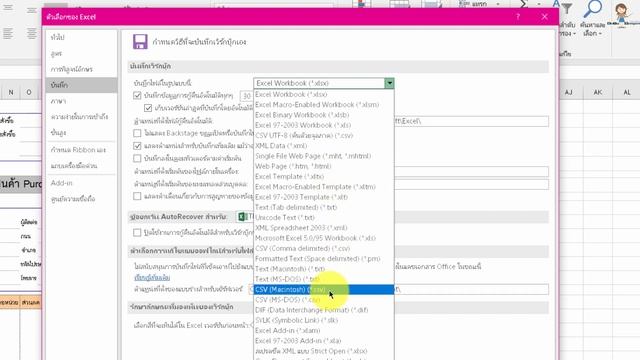Screen dimensions: 640x360
Task: Choose Excel 97-2003 Add-in (*.xla) option
Action: [324, 340]
